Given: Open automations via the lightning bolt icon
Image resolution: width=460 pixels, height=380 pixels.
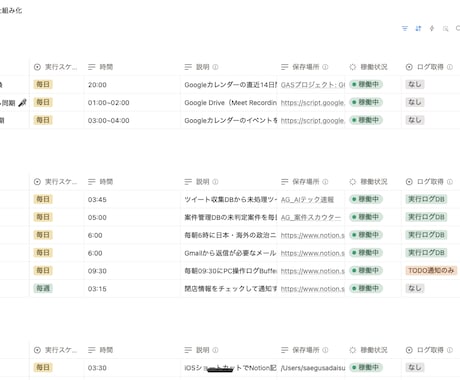Looking at the screenshot, I should 432,29.
